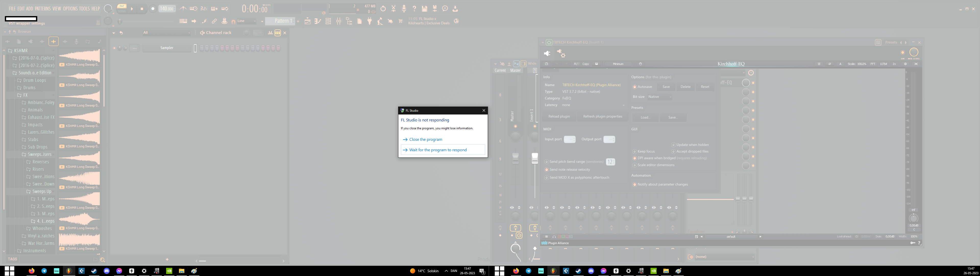Toggle the link/multilink controllers icon
This screenshot has width=980, height=276.
214,21
